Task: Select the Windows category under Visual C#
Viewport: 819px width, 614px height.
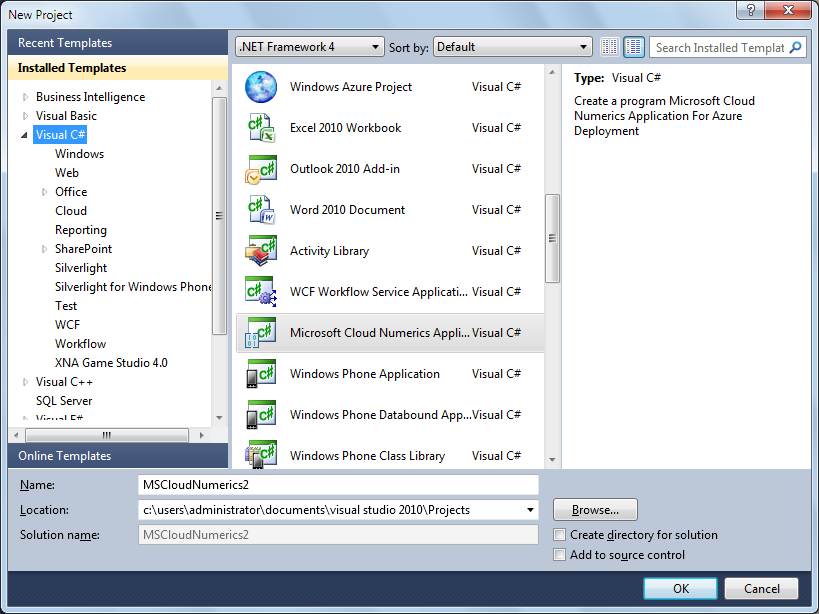Action: click(79, 154)
